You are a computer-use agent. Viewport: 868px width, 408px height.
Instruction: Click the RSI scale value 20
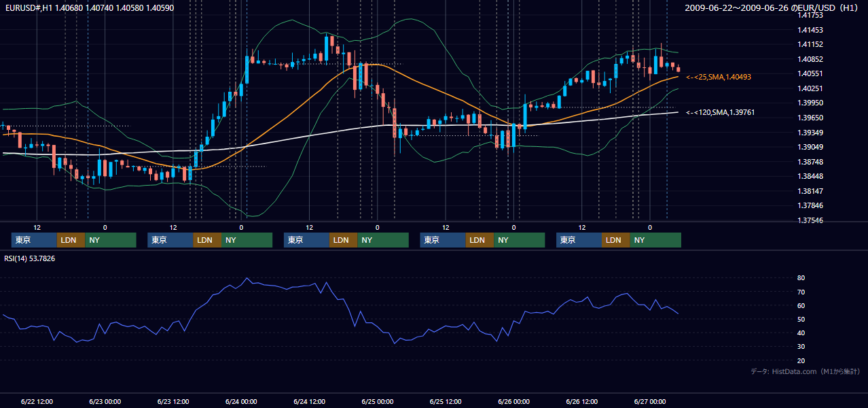click(x=801, y=360)
